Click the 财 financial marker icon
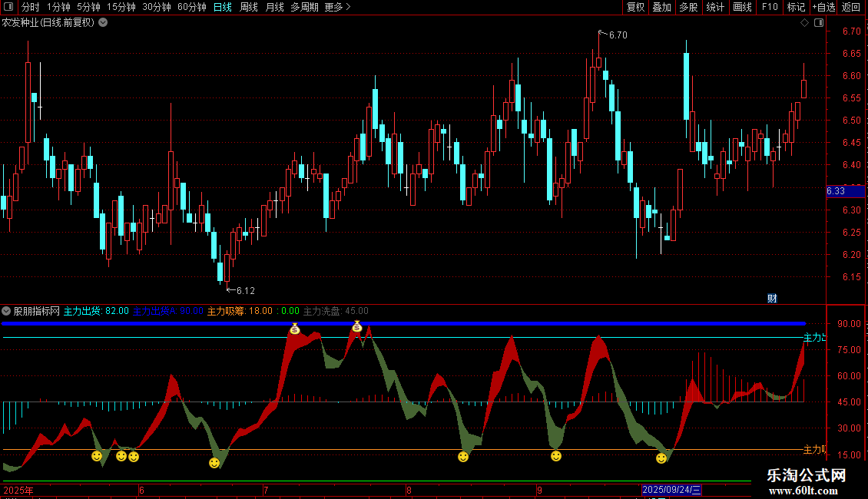Screen dimensions: 868x499 pyautogui.click(x=772, y=299)
